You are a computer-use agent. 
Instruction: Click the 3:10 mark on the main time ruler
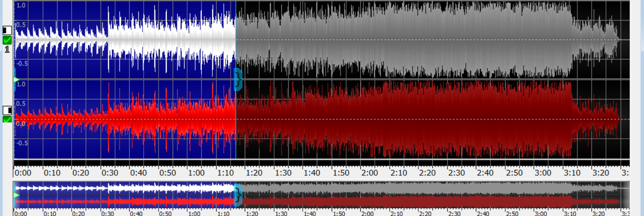572,173
